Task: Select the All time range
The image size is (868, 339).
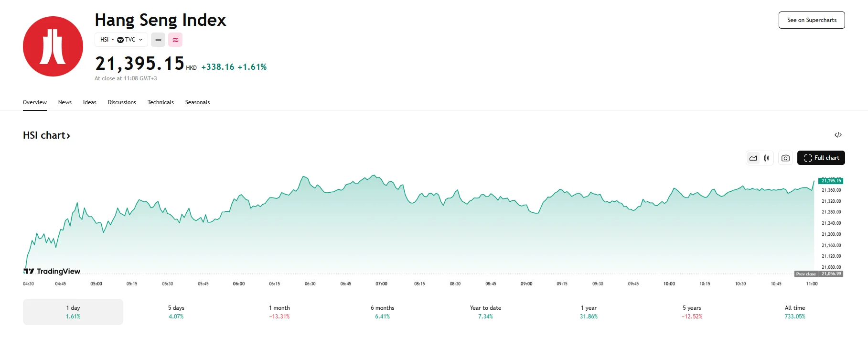Action: coord(795,312)
